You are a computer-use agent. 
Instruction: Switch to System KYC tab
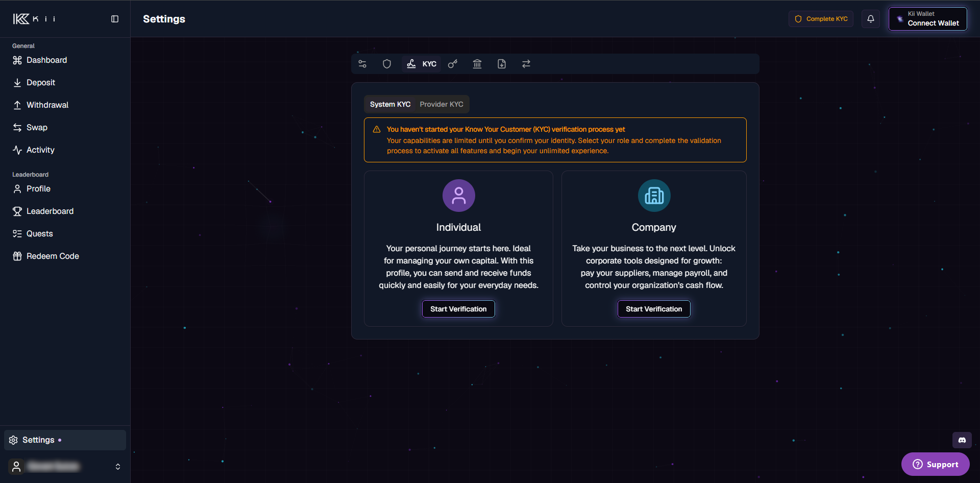click(390, 104)
